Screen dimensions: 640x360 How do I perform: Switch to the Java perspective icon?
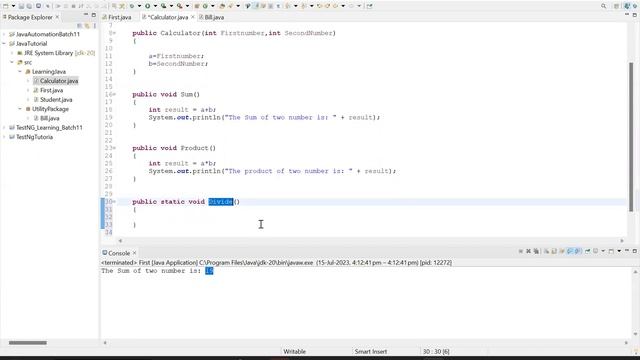(627, 6)
